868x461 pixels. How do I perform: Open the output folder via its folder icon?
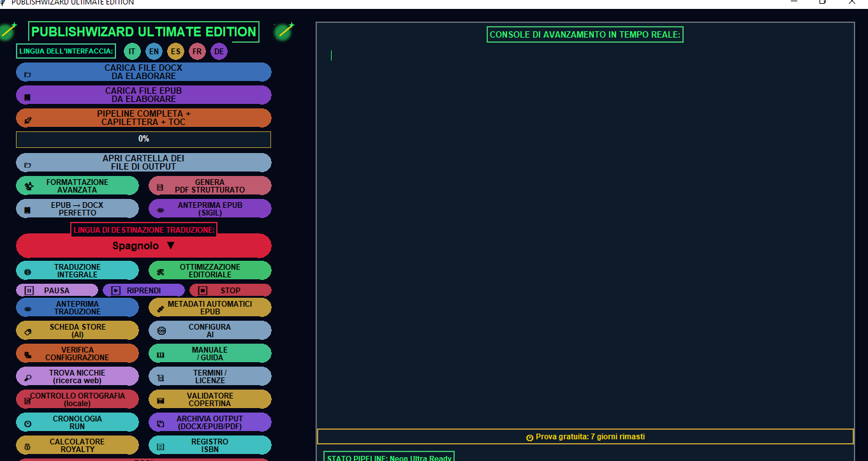point(27,165)
